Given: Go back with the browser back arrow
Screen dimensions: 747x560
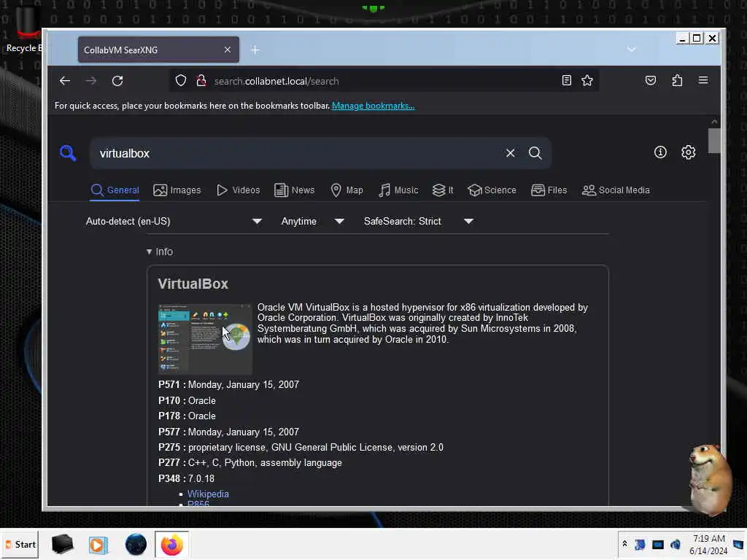Looking at the screenshot, I should (x=65, y=81).
